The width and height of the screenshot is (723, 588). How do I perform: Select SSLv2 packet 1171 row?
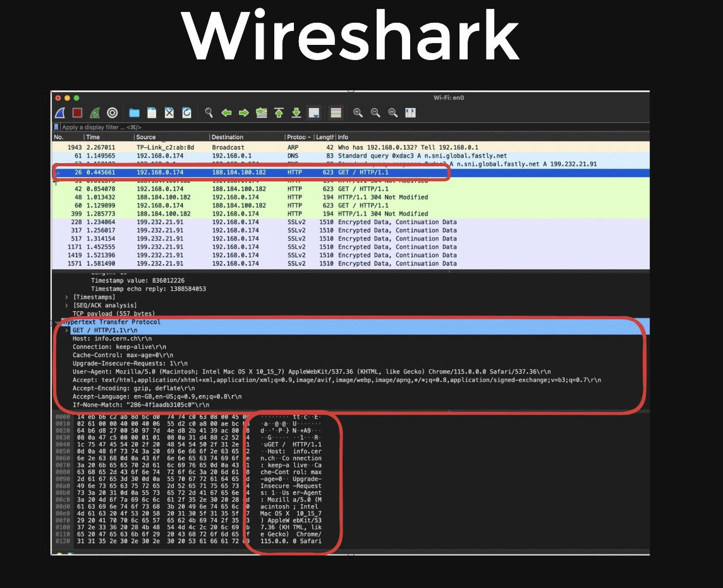click(x=350, y=247)
